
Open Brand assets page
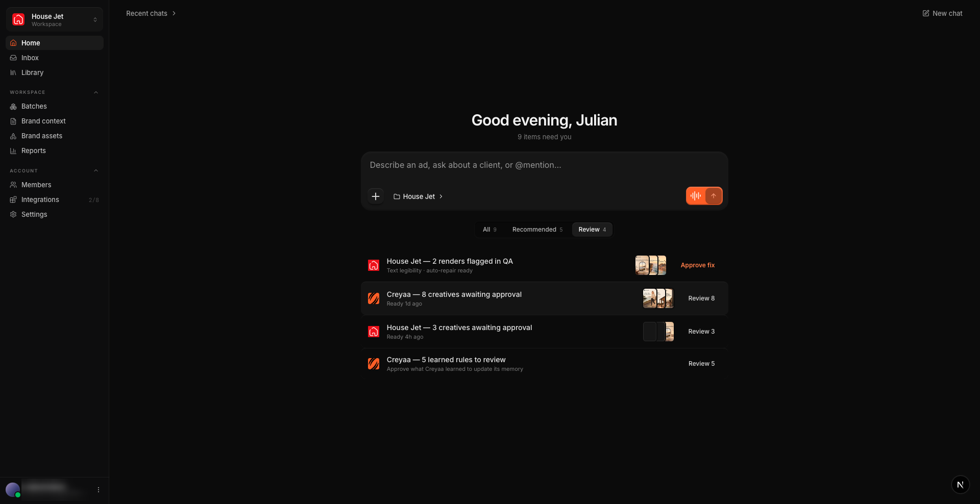point(55,136)
